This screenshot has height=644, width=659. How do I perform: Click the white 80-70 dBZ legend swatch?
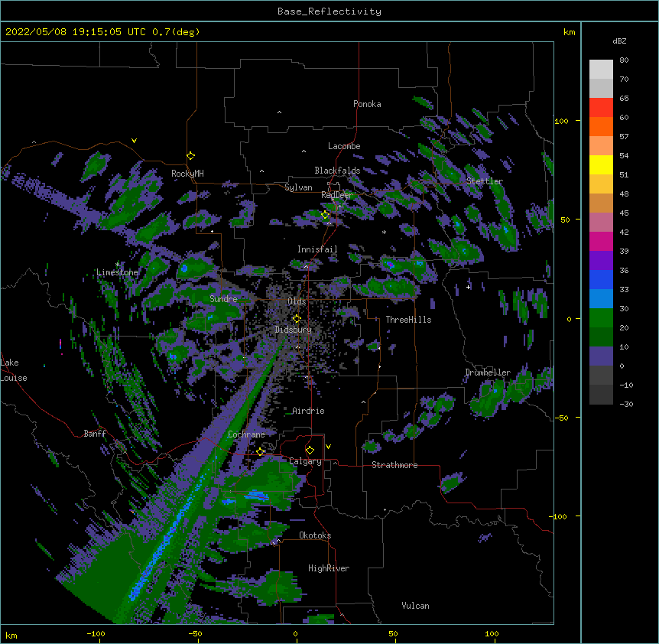tap(601, 70)
